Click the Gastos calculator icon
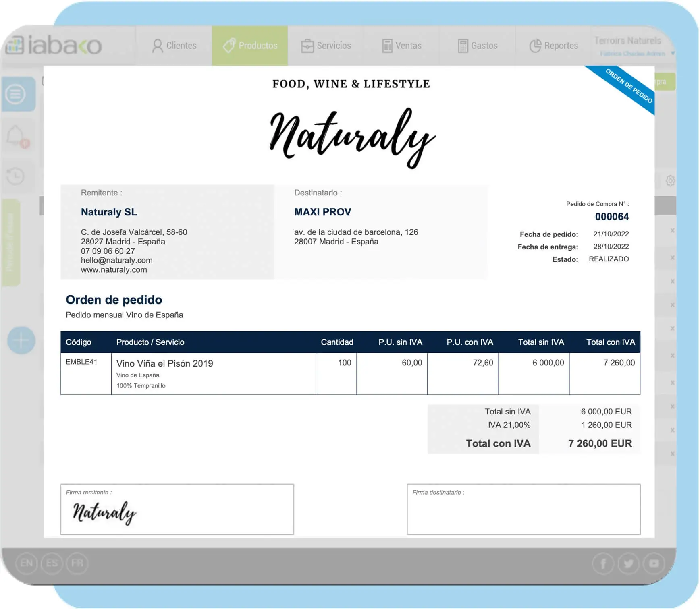 coord(463,46)
